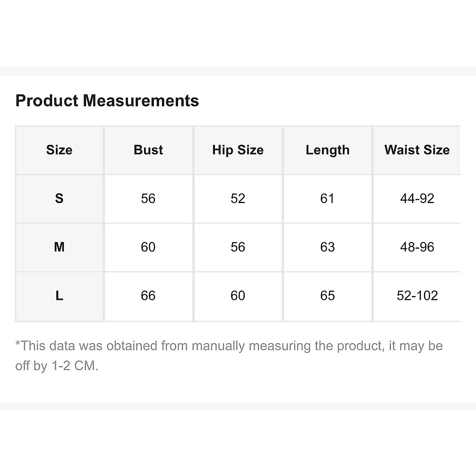Select the 44-92 waist size cell

(417, 198)
